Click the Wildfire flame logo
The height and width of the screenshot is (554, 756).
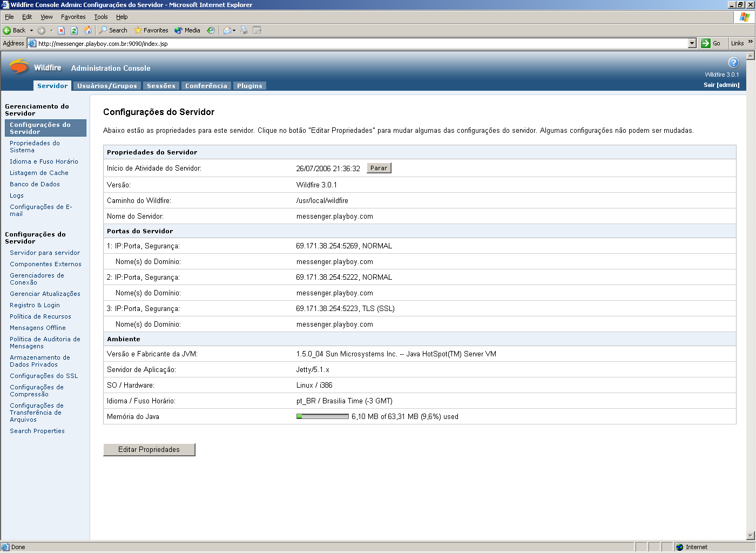[19, 66]
